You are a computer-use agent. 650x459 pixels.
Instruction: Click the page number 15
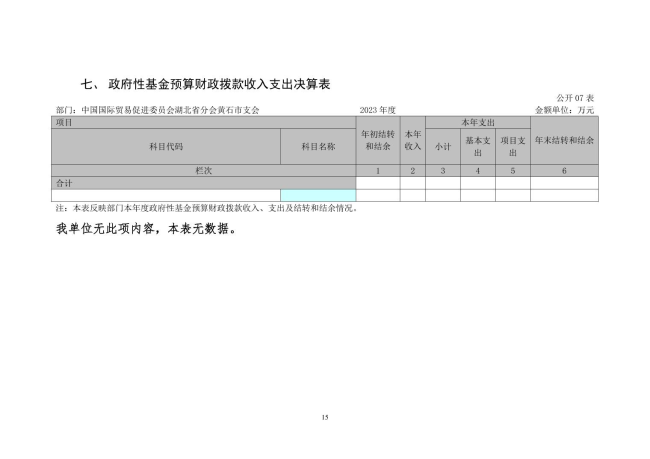(325, 417)
